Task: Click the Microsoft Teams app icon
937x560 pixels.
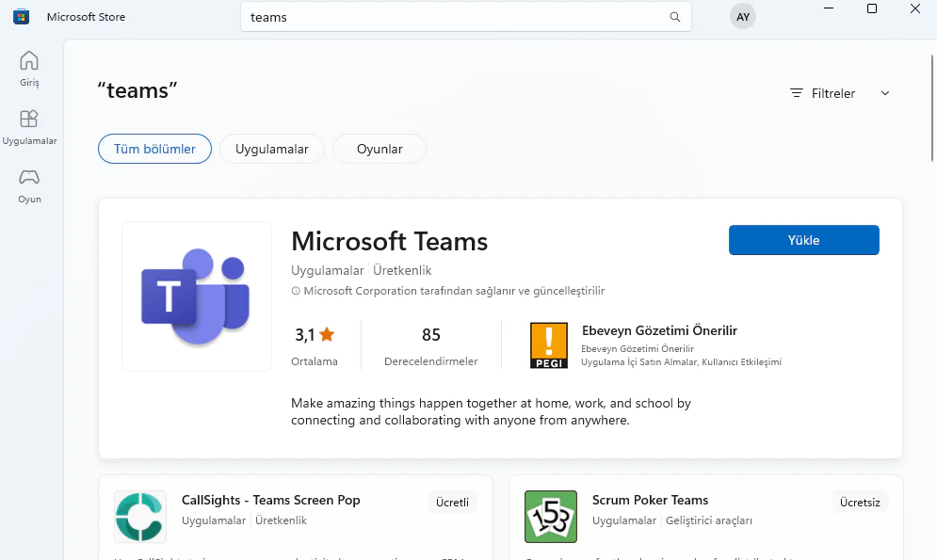Action: (196, 296)
